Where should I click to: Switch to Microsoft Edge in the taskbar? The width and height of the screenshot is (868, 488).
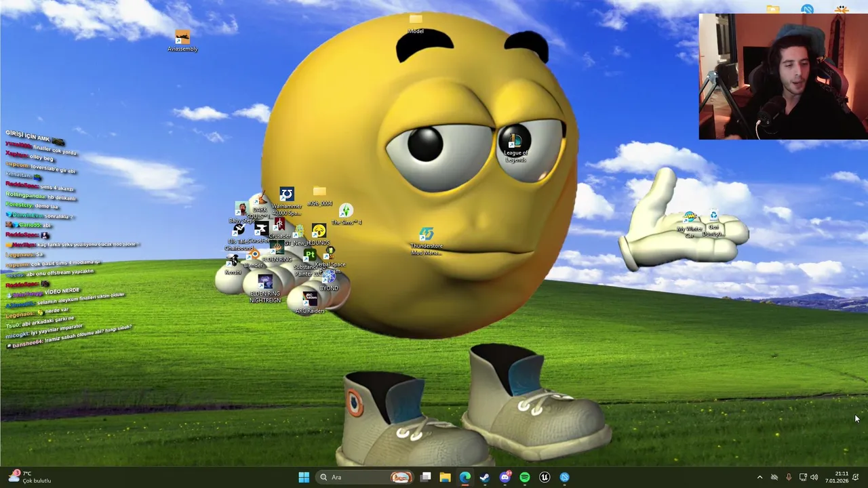pyautogui.click(x=465, y=477)
